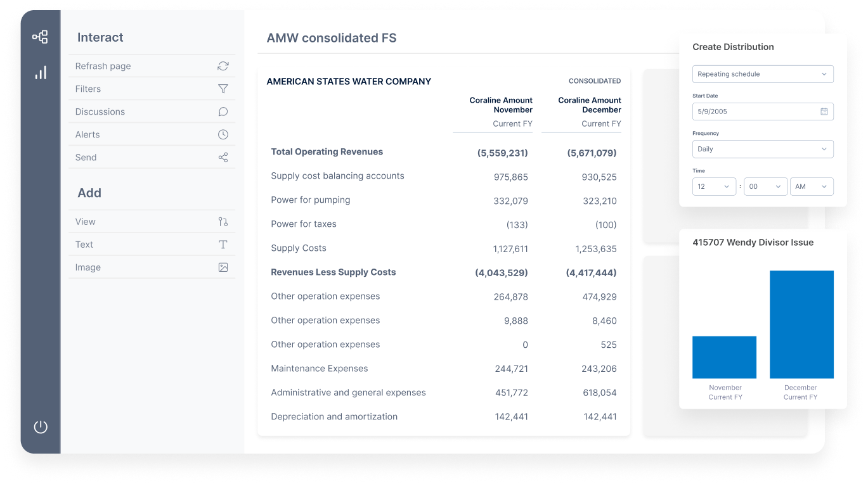Click the refresh arrows icon
Screen dimensions: 868x484
(223, 66)
